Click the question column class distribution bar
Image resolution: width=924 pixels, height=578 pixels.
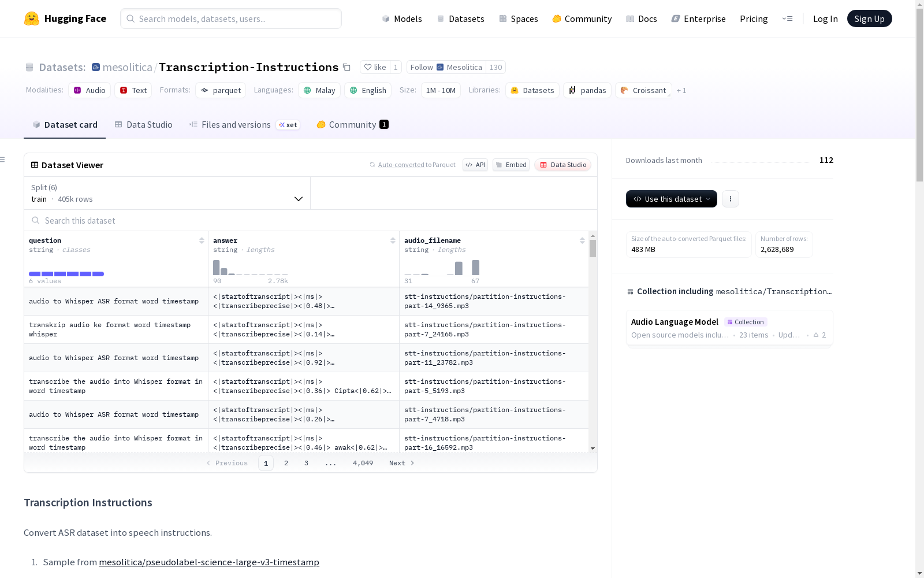click(x=66, y=273)
